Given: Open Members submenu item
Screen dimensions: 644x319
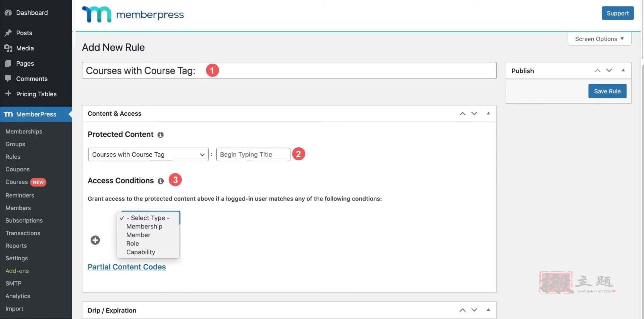Looking at the screenshot, I should pyautogui.click(x=18, y=208).
